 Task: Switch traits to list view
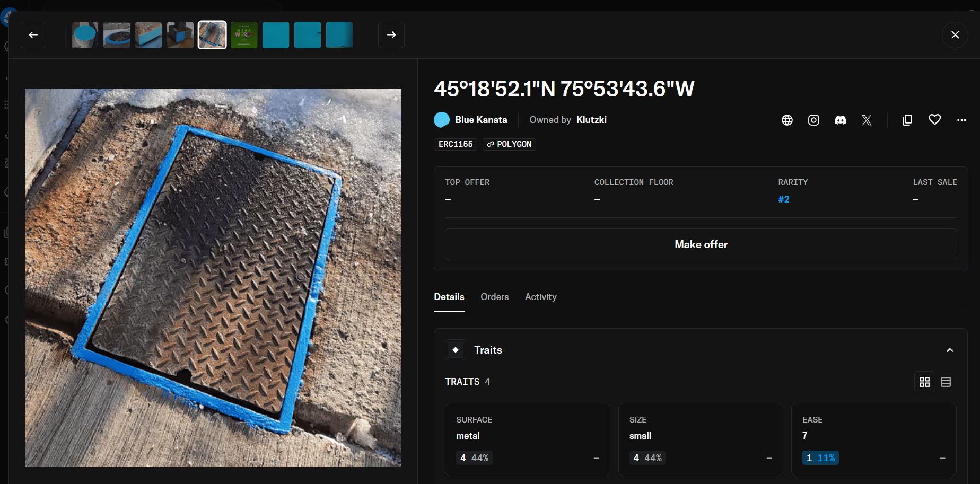946,382
